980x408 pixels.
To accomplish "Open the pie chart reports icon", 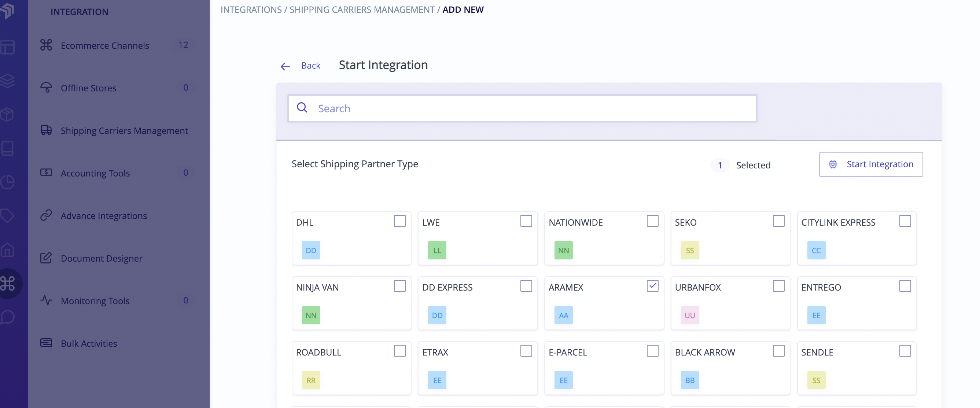I will point(7,182).
